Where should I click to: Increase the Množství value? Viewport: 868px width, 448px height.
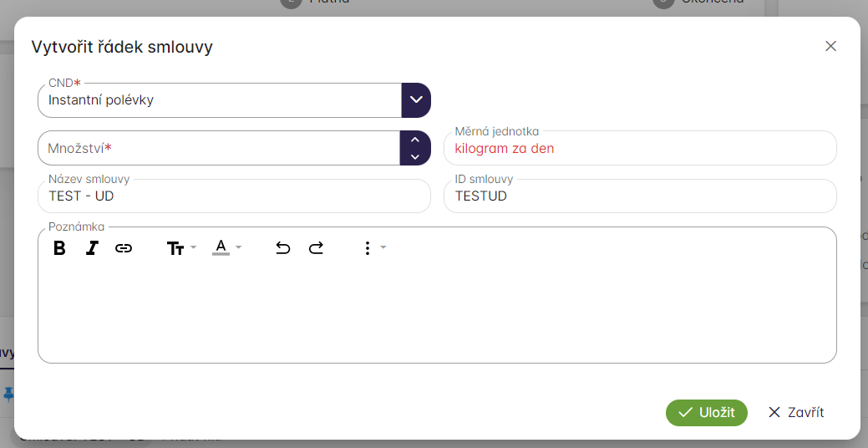[415, 140]
